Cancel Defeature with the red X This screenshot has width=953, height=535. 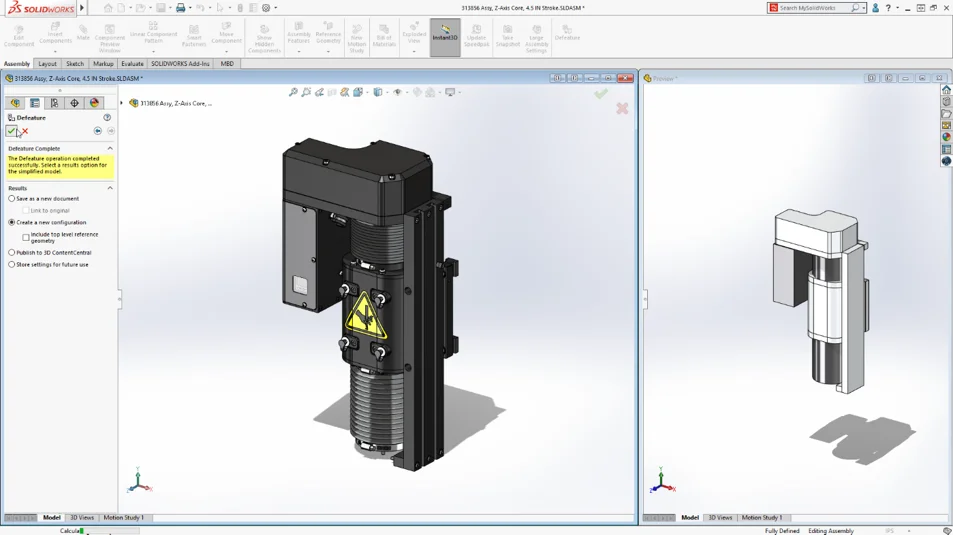pos(24,131)
